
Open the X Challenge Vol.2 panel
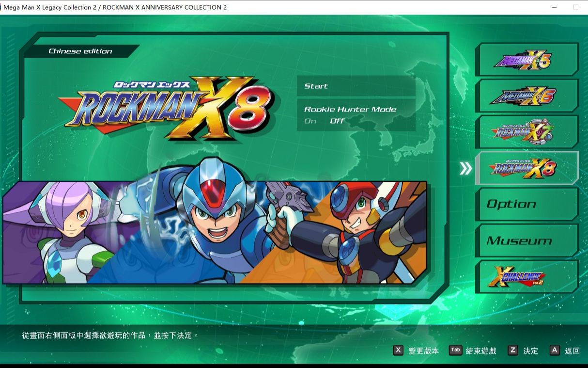[527, 276]
